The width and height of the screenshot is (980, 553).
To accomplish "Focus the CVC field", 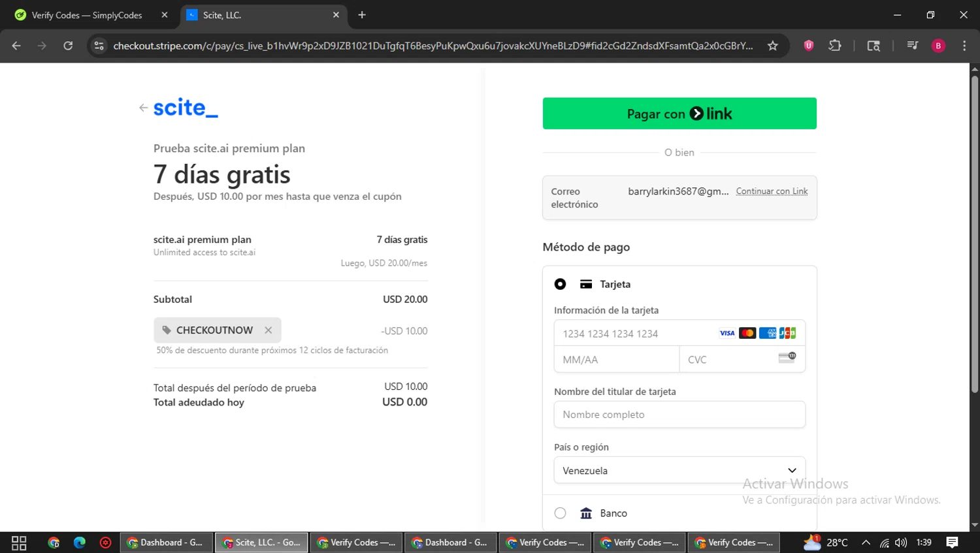I will 742,360.
